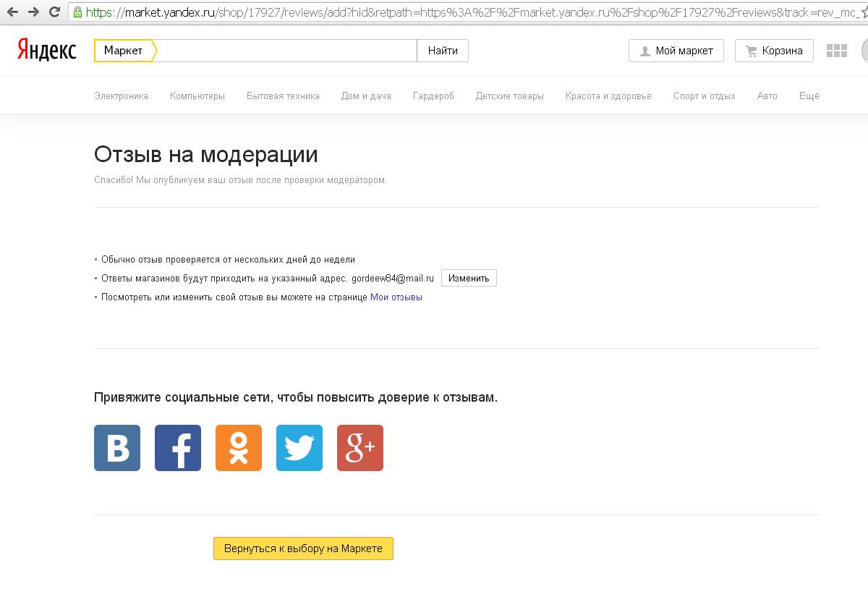This screenshot has height=597, width=868.
Task: Open the Электроника category
Action: click(121, 96)
